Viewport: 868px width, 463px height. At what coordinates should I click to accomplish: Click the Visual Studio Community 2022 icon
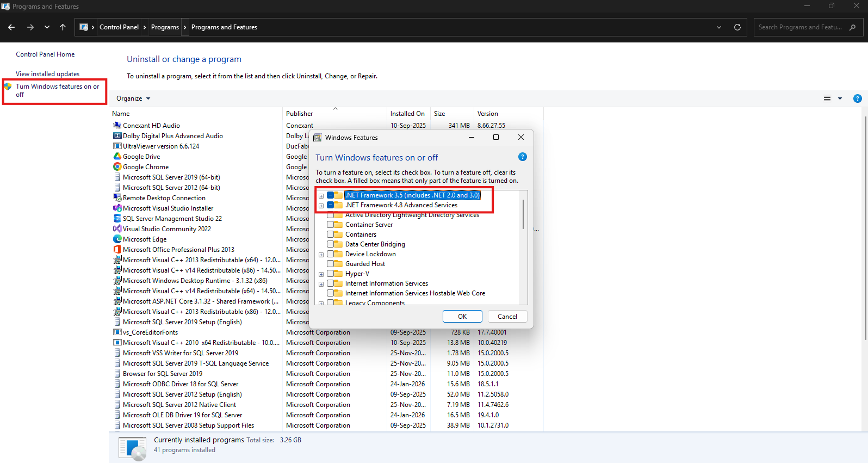(117, 229)
